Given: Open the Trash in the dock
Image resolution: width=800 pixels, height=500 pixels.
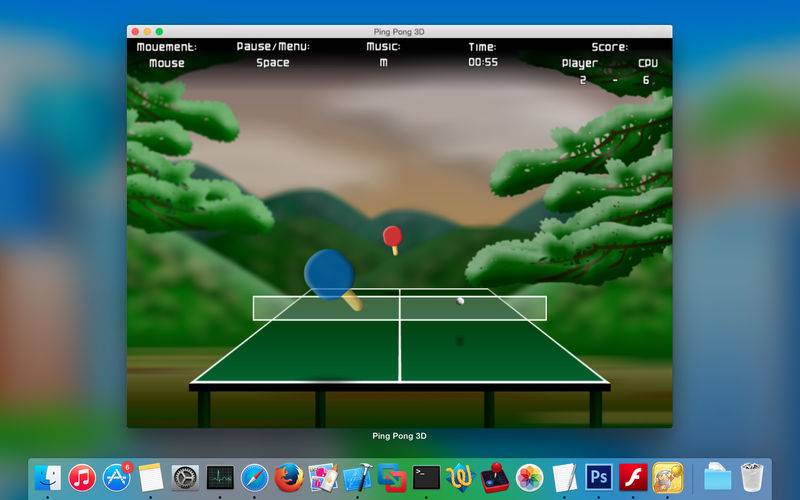Looking at the screenshot, I should coord(752,477).
